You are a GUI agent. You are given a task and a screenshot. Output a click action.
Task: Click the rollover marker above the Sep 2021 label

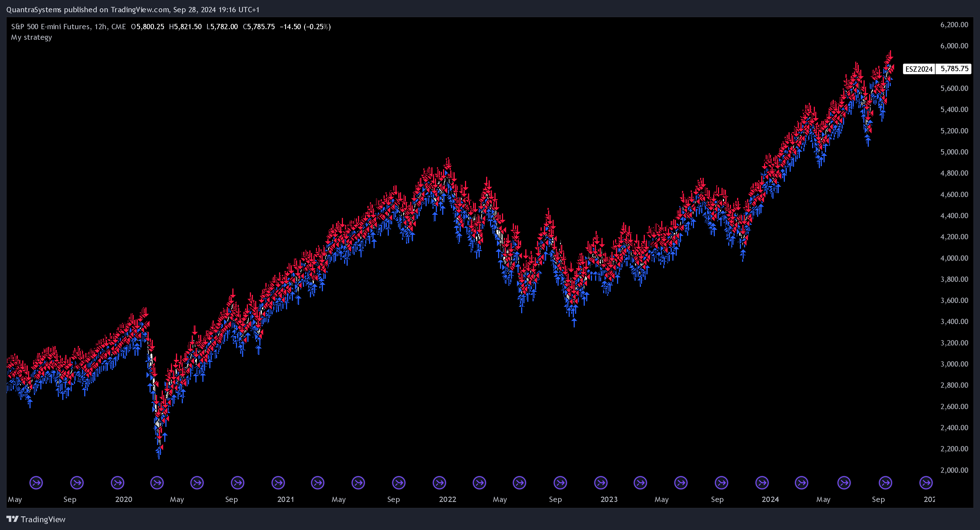(399, 483)
